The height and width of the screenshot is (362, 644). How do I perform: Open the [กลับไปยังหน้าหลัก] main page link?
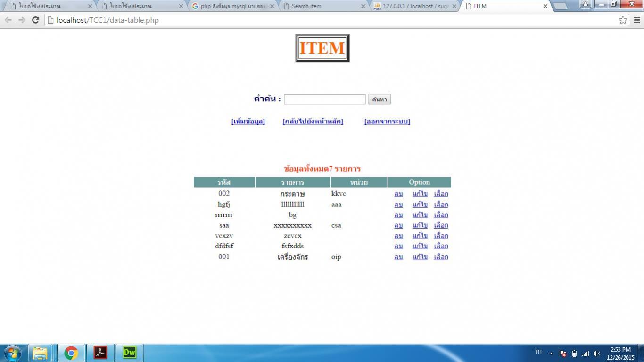coord(313,121)
